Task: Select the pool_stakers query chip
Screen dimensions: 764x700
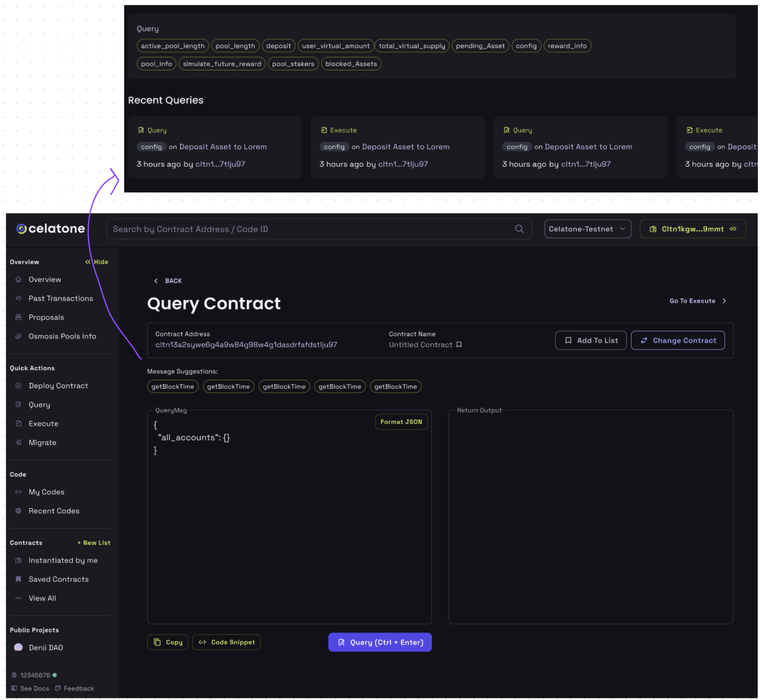Action: [293, 64]
